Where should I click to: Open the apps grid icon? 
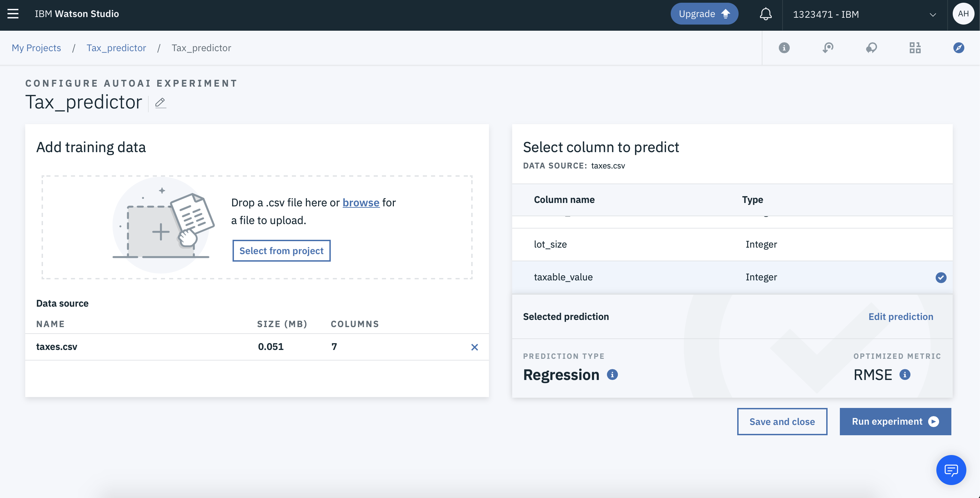point(915,48)
